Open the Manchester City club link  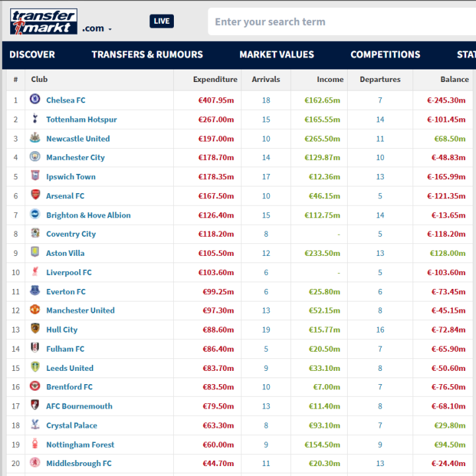pos(75,157)
